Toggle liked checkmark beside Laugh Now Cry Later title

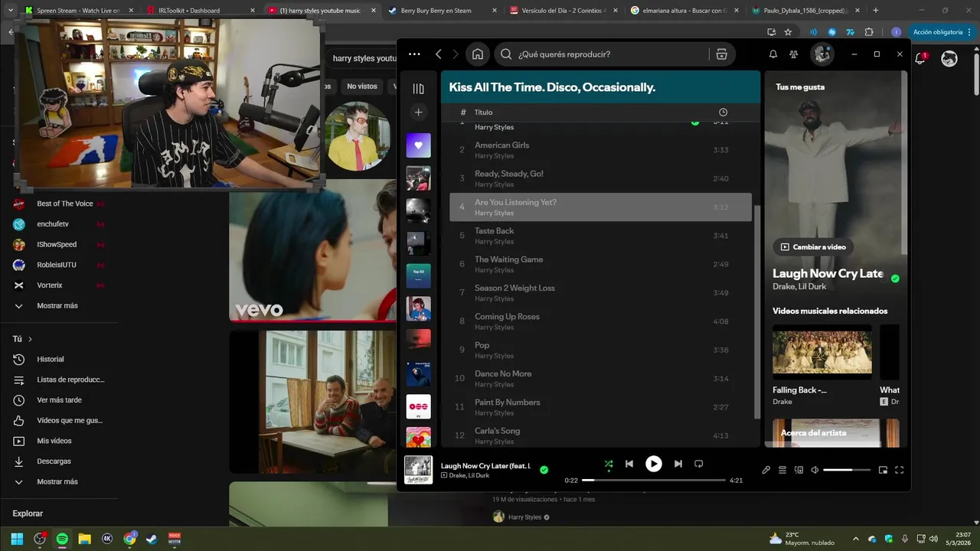click(895, 279)
